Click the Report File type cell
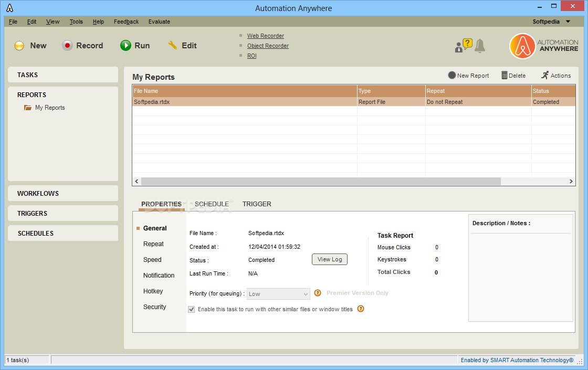 tap(391, 102)
